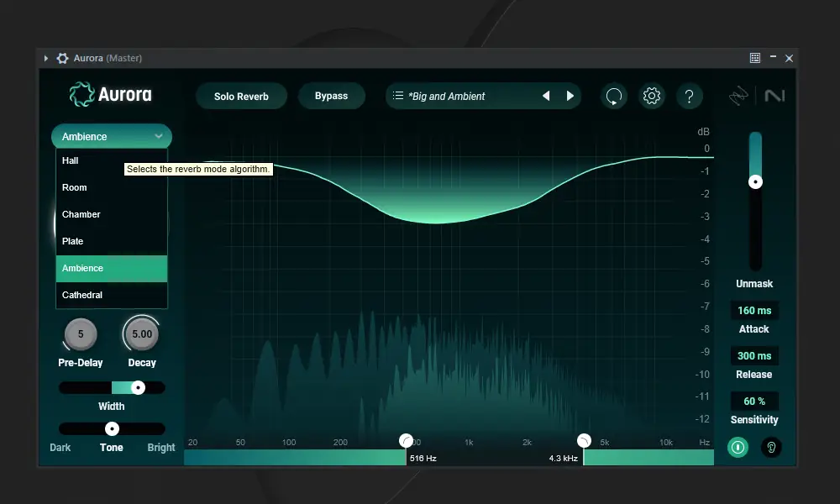Viewport: 840px width, 504px height.
Task: Go to the previous preset
Action: 546,96
